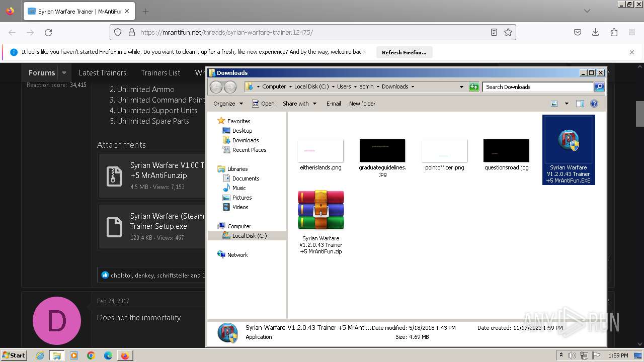644x362 pixels.
Task: Click the change view icon in Explorer
Action: click(554, 104)
